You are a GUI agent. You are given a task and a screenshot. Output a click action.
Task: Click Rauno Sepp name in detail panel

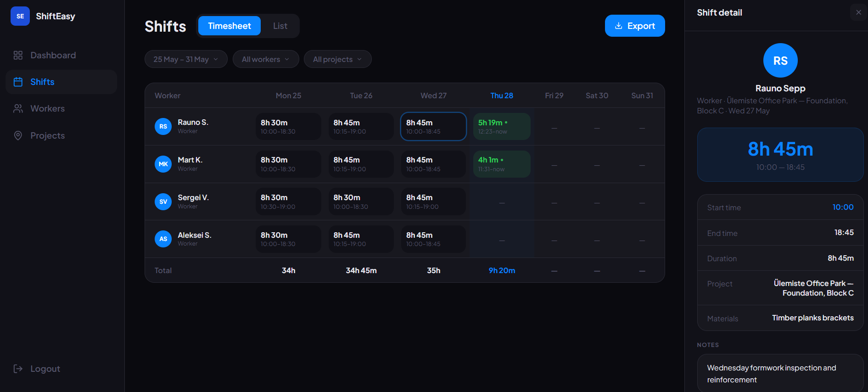[780, 88]
